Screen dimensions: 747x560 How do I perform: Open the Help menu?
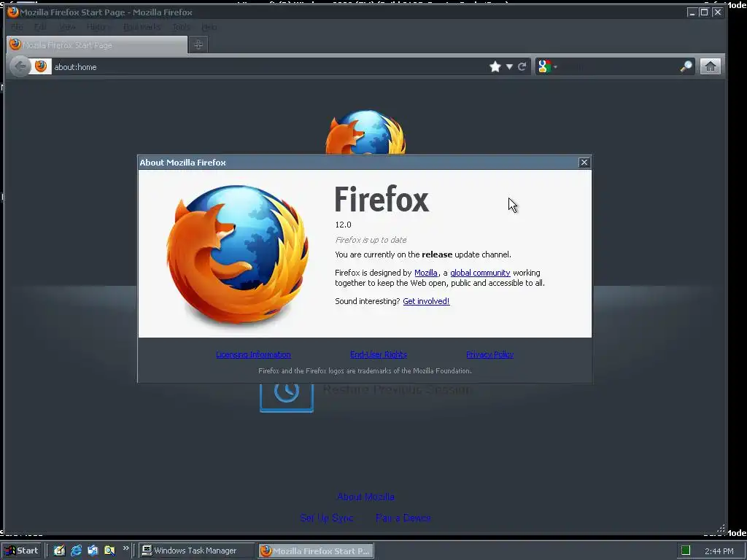click(209, 27)
